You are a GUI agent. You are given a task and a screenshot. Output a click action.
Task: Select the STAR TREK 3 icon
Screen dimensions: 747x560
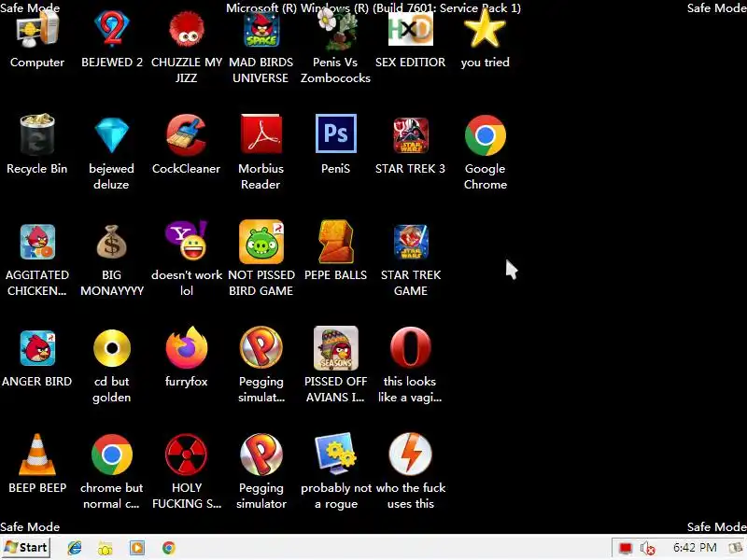pos(411,135)
